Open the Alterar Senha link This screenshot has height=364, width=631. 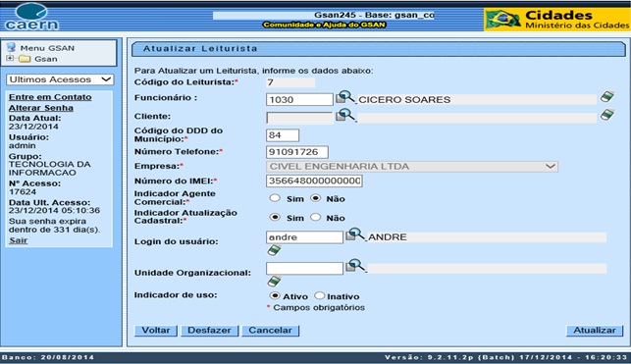pyautogui.click(x=41, y=108)
